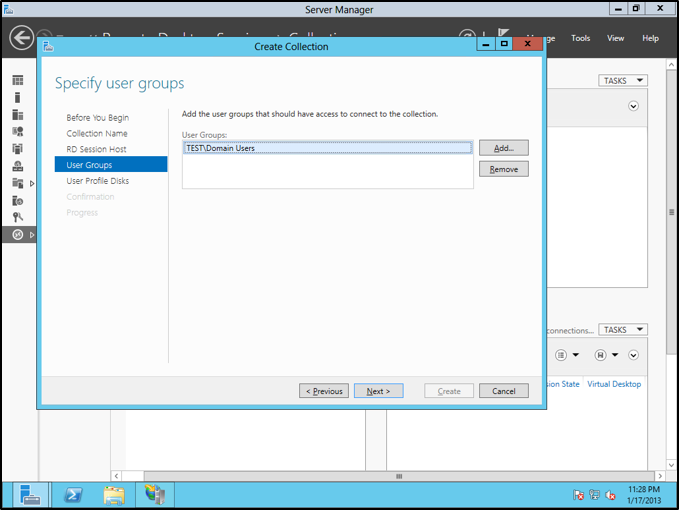Select the Local Server sidebar icon
Image resolution: width=679 pixels, height=510 pixels.
point(17,98)
